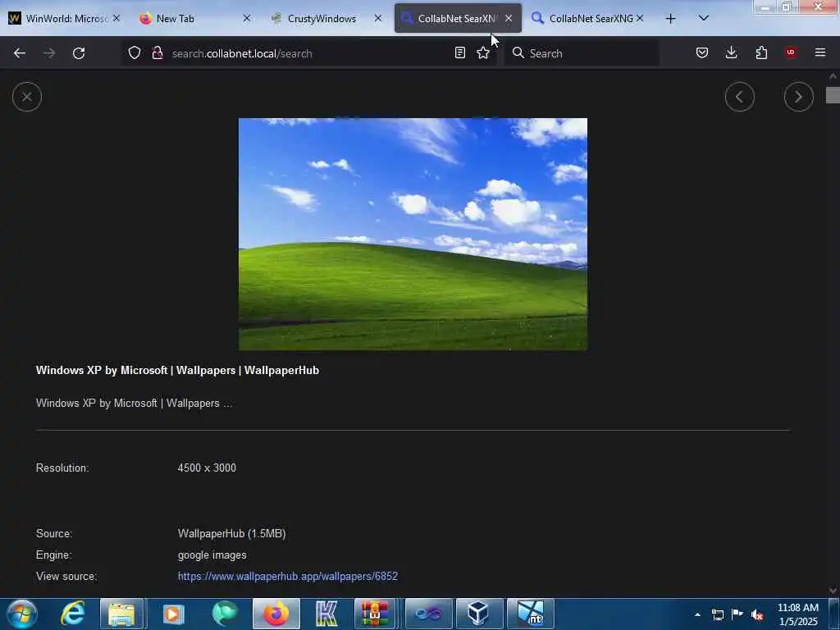This screenshot has height=630, width=840.
Task: Open the Windows Start menu orb
Action: pos(21,614)
